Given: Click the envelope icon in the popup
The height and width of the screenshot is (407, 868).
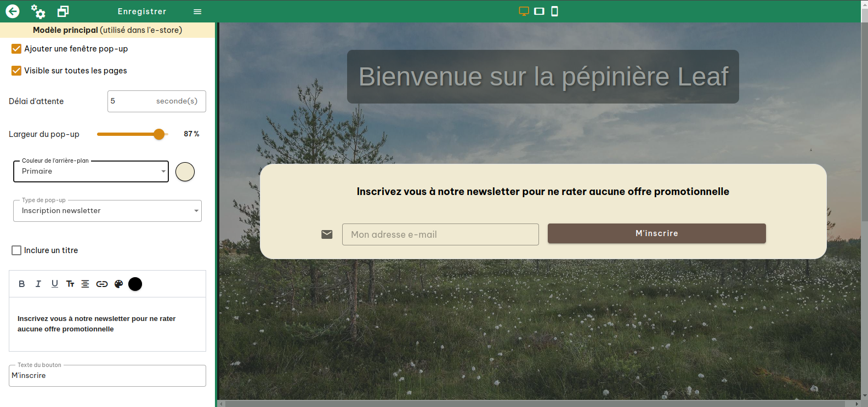Looking at the screenshot, I should click(x=327, y=234).
